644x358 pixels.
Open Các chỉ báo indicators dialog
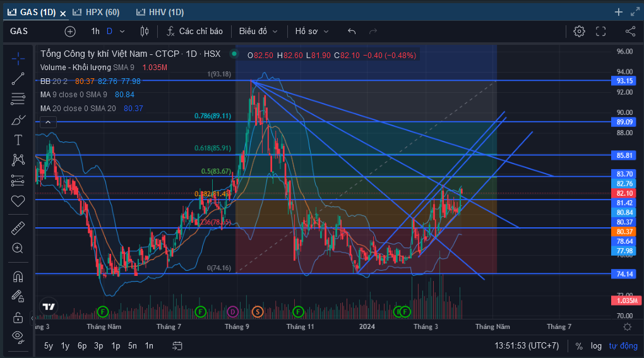click(x=194, y=31)
